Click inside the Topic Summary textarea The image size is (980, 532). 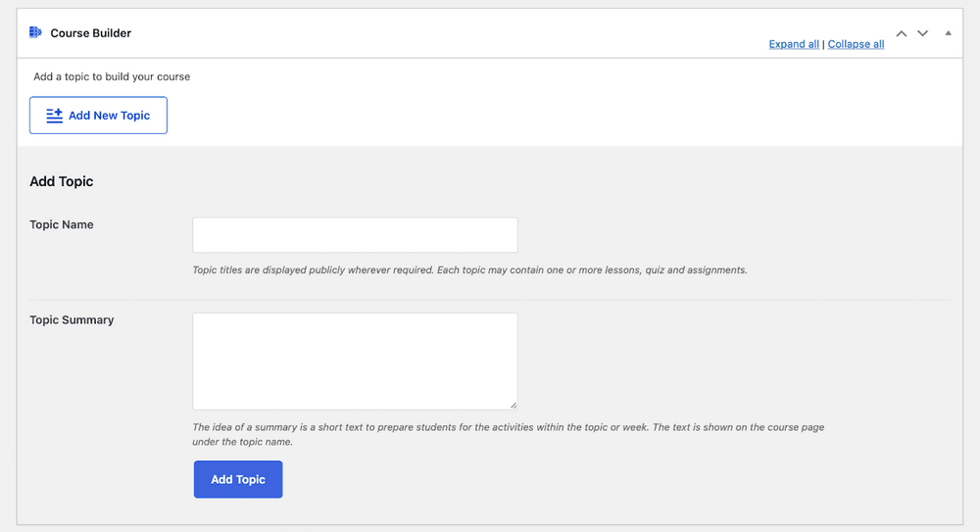pyautogui.click(x=355, y=361)
